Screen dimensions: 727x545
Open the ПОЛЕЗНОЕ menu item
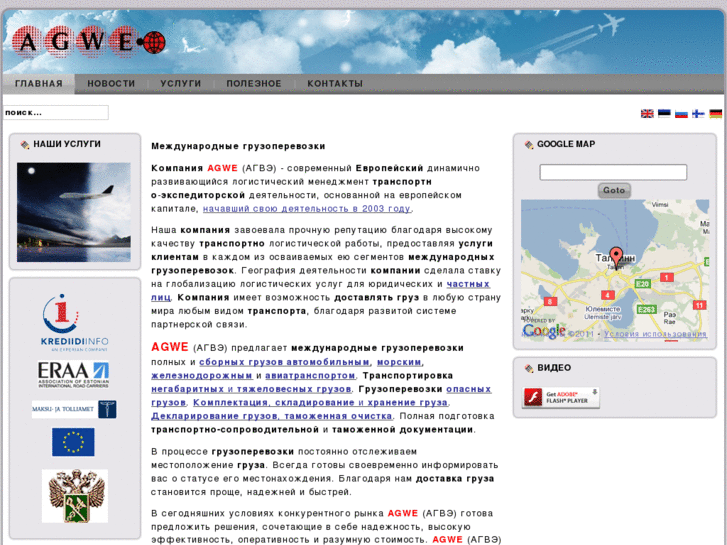(x=254, y=83)
